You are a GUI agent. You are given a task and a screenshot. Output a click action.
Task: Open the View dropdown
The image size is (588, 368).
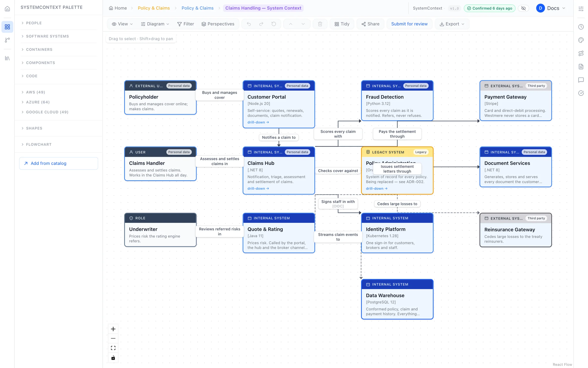pyautogui.click(x=122, y=24)
